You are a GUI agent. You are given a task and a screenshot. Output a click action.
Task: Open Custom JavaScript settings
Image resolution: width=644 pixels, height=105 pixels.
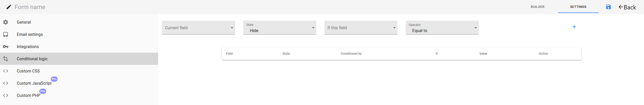(x=79, y=83)
